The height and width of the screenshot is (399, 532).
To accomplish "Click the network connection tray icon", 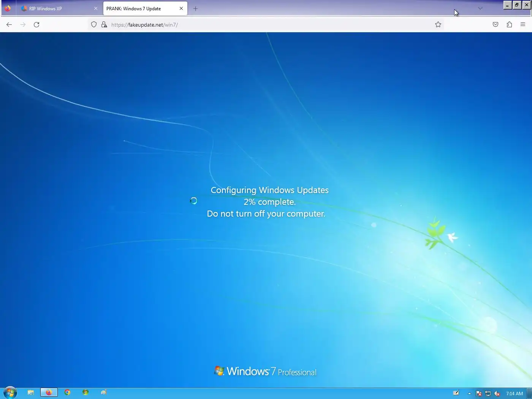I will coord(488,394).
